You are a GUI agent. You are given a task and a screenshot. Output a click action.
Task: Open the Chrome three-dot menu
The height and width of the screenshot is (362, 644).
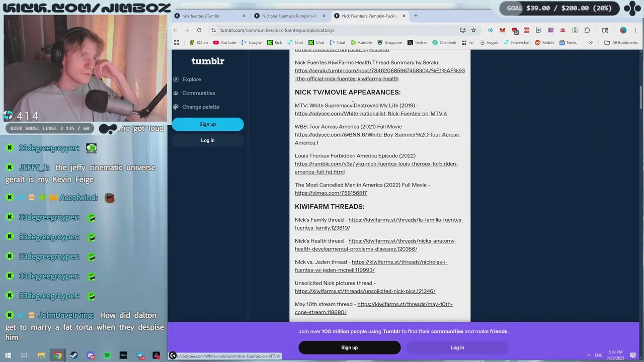(x=635, y=30)
